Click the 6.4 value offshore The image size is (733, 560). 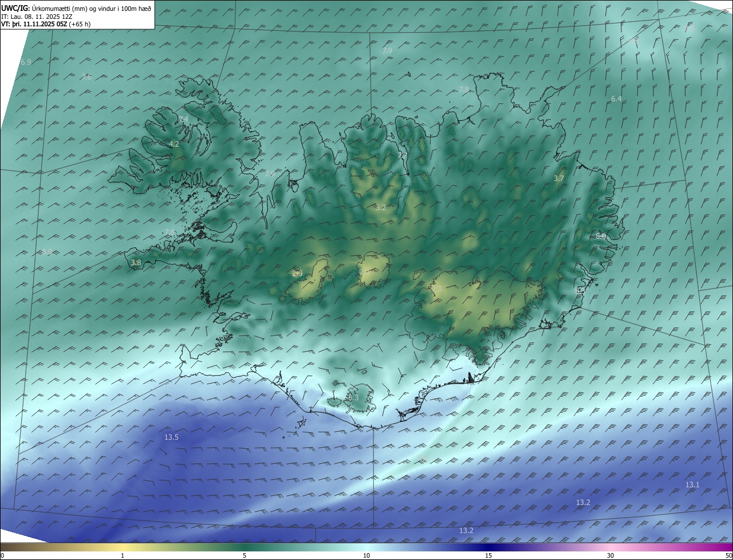[616, 99]
